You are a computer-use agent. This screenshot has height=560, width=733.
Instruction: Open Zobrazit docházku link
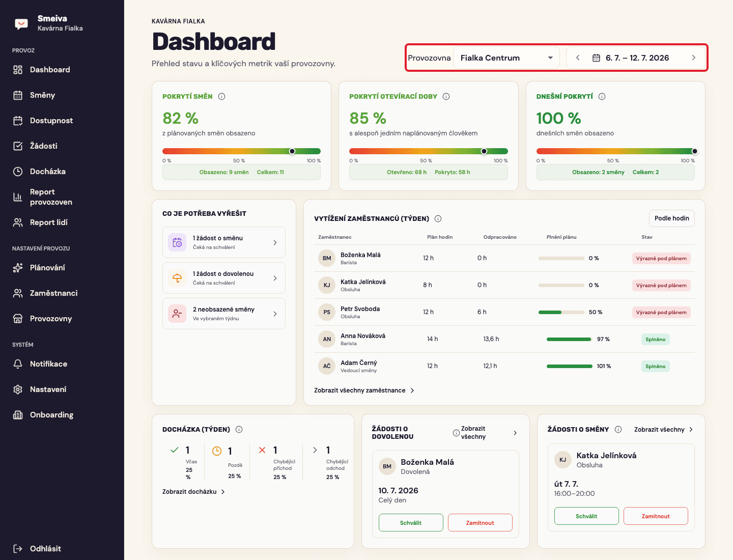(x=193, y=492)
